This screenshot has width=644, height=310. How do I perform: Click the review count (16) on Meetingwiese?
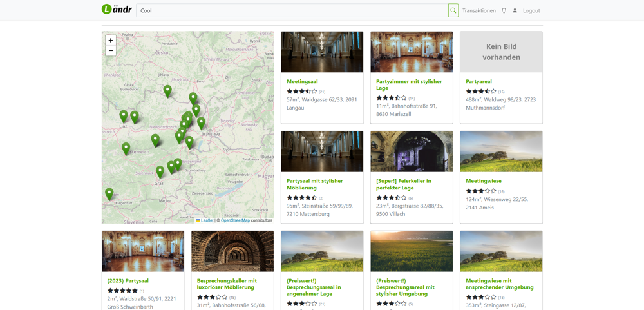(501, 191)
